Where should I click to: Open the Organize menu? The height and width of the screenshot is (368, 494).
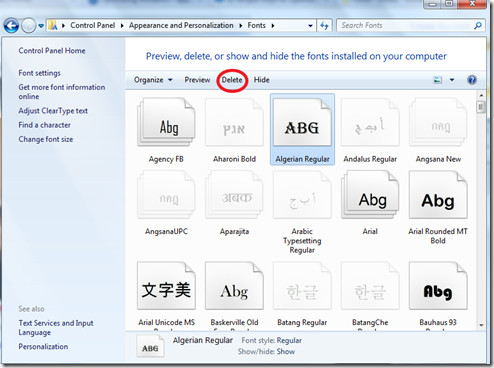click(153, 80)
